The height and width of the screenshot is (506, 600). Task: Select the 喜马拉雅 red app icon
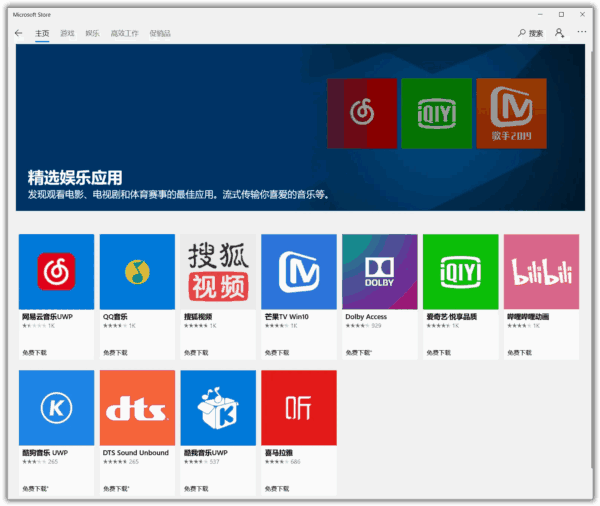pyautogui.click(x=299, y=407)
